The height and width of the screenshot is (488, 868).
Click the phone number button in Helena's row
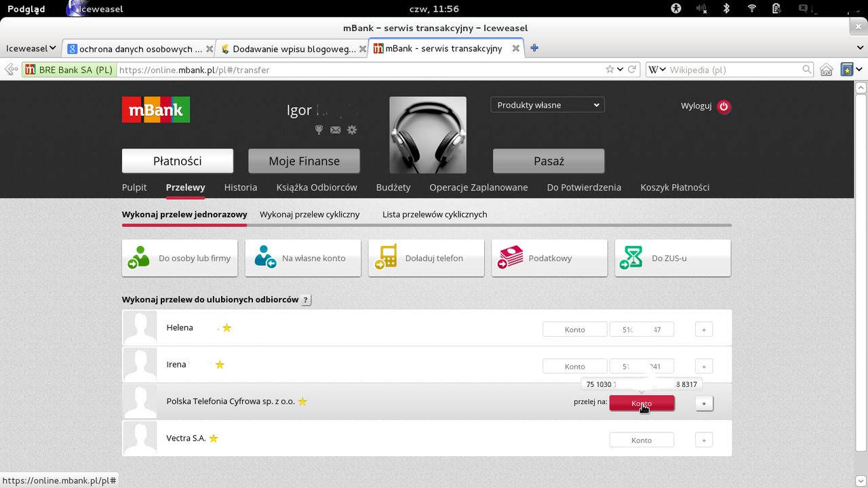642,329
